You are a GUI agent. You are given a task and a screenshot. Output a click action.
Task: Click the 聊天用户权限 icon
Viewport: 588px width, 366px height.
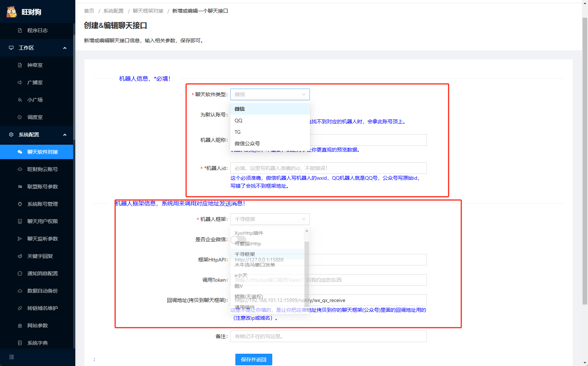(x=20, y=221)
